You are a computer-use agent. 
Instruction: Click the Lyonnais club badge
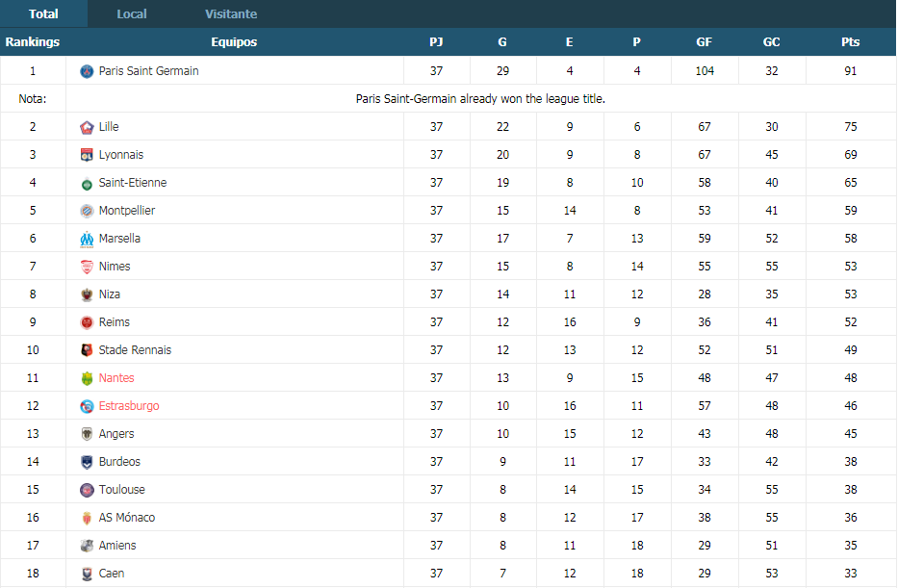(x=87, y=155)
